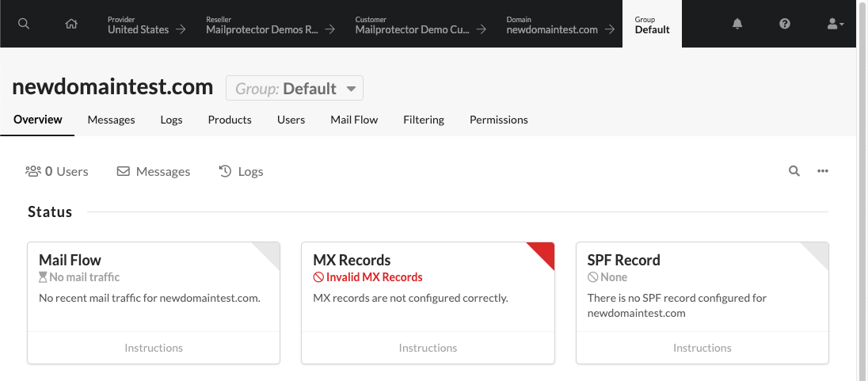The height and width of the screenshot is (381, 868).
Task: Open the user account menu icon
Action: (836, 24)
